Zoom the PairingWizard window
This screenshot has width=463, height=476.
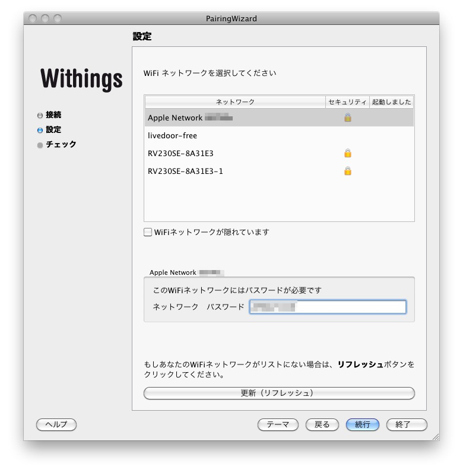58,18
